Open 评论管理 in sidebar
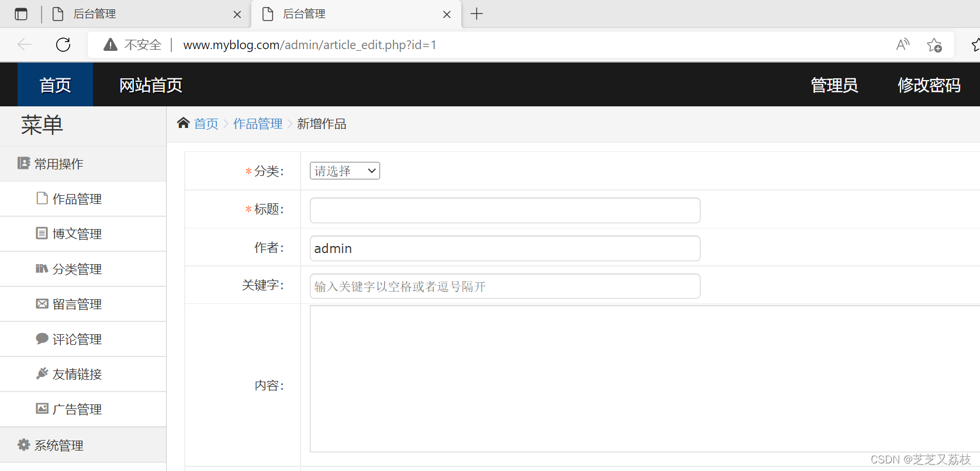Screen dimensions: 980x471 83,339
